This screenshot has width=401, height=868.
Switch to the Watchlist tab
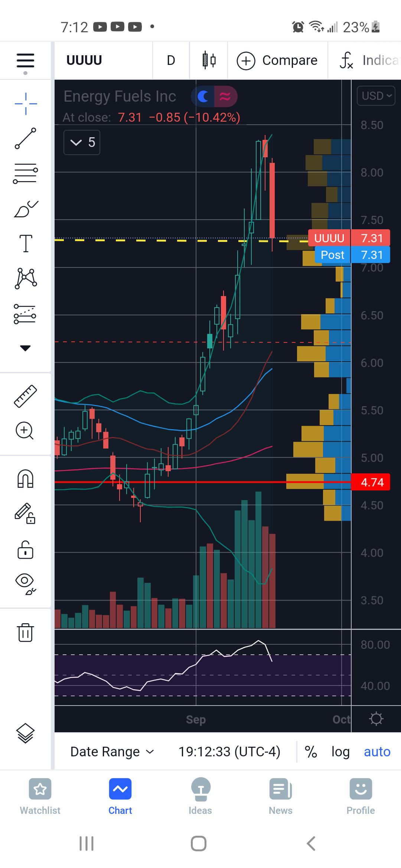point(40,796)
